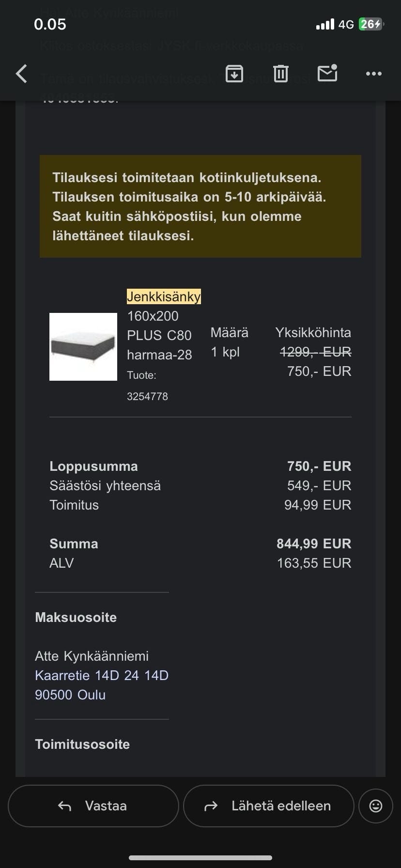The height and width of the screenshot is (868, 401).
Task: Open the Kaarretie 14D 24 14D address link
Action: [x=102, y=675]
